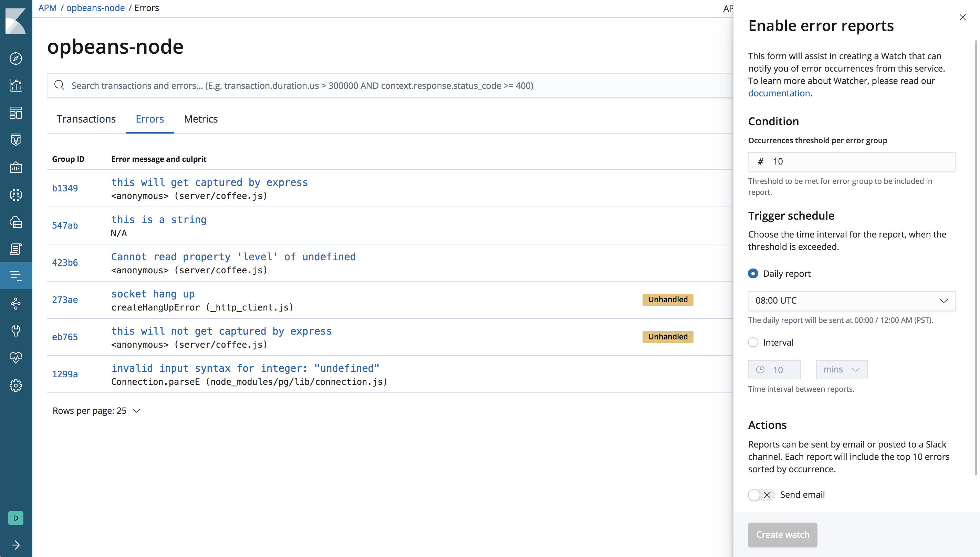Select the Daily report radio button
This screenshot has height=557, width=980.
tap(753, 273)
